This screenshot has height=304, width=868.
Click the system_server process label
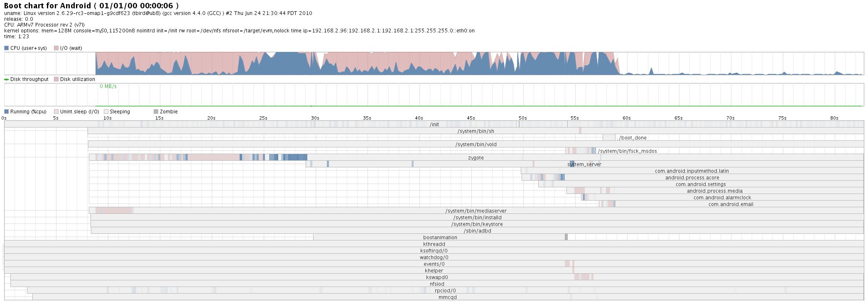pos(584,164)
